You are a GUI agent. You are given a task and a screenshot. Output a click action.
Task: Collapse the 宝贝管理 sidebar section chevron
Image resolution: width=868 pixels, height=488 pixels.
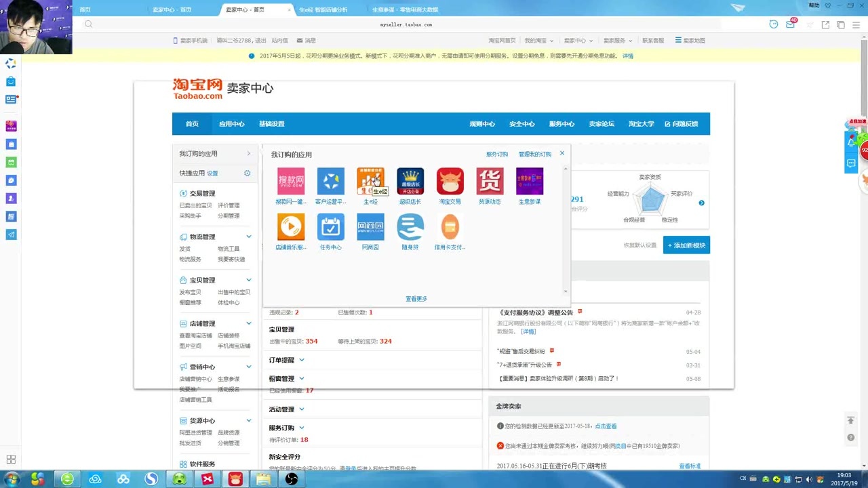249,280
